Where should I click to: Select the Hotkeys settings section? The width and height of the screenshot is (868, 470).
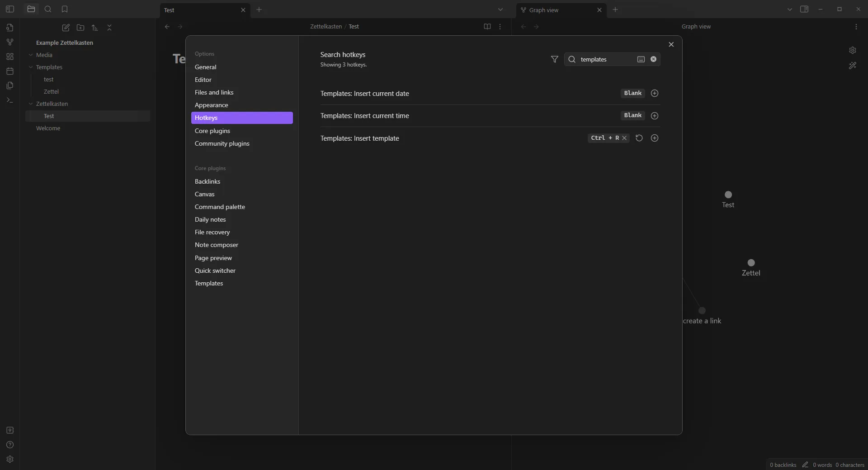242,118
